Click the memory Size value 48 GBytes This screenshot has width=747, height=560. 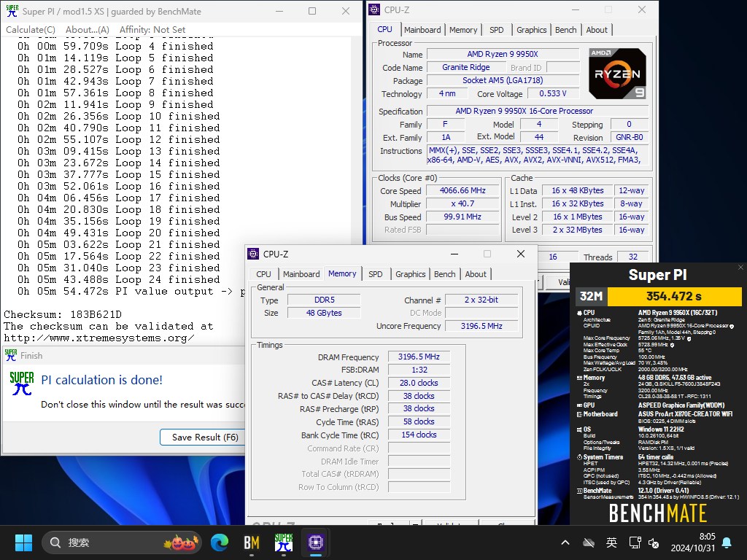point(324,313)
